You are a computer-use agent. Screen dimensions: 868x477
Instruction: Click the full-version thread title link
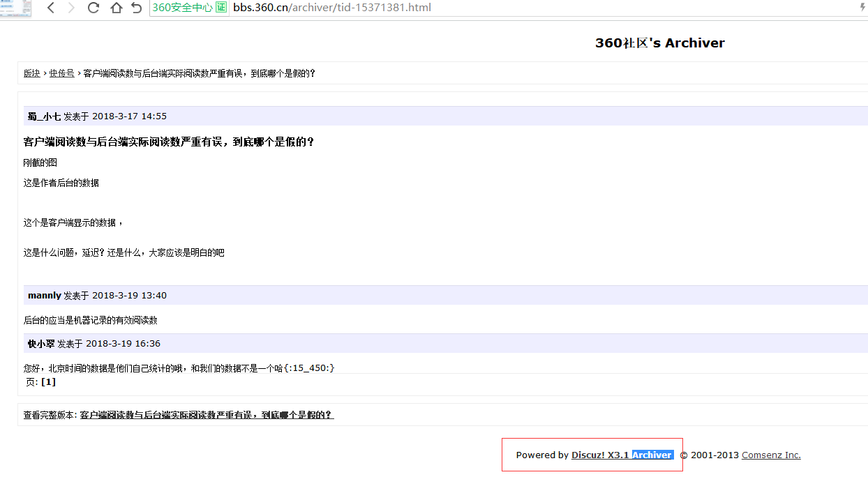(207, 415)
